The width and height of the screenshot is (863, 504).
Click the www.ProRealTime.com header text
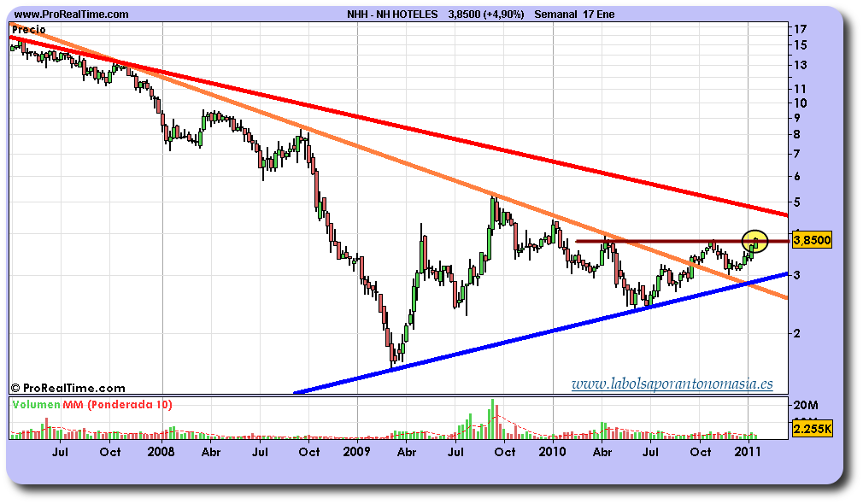coord(71,15)
